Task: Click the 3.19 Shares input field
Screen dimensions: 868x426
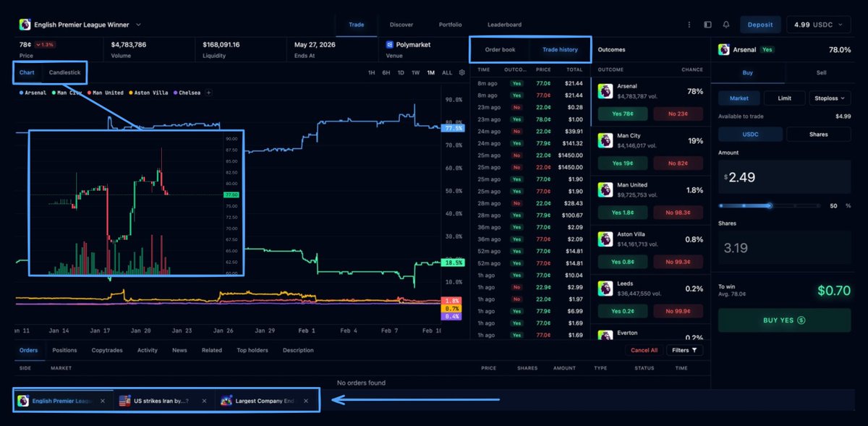Action: click(x=785, y=248)
